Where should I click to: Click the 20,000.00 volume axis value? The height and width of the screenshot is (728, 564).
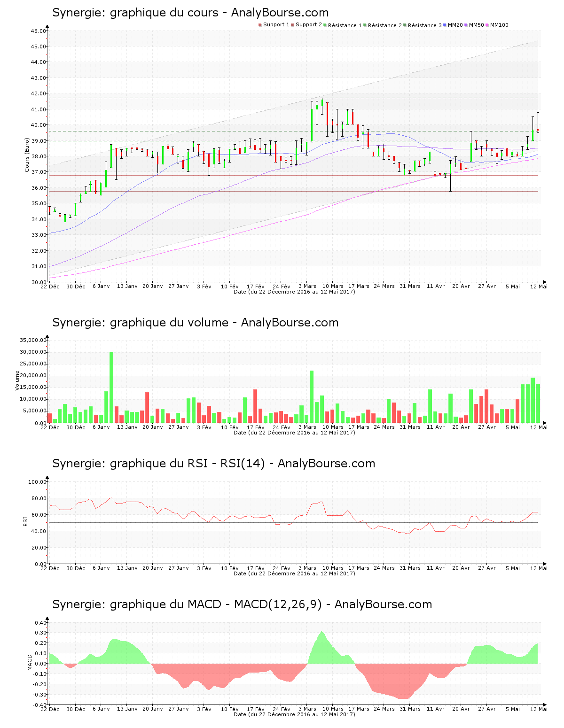click(33, 376)
